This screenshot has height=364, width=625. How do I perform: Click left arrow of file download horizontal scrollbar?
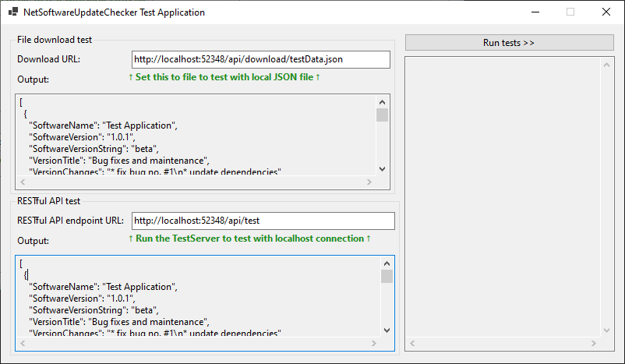[x=23, y=182]
